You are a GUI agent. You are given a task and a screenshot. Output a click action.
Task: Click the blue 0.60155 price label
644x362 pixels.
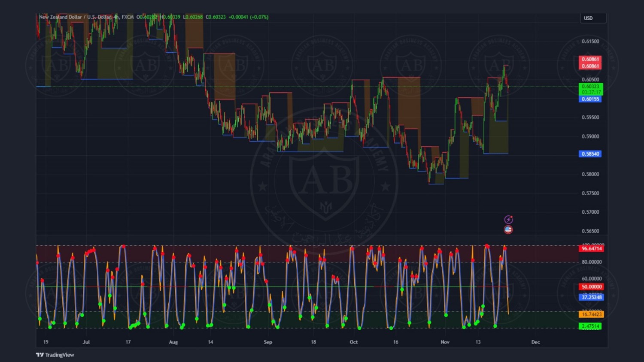click(x=590, y=99)
